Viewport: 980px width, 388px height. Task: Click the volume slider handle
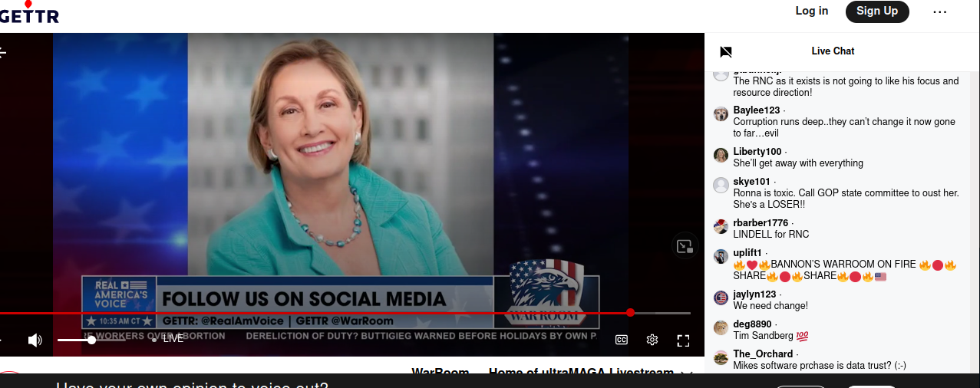tap(91, 340)
